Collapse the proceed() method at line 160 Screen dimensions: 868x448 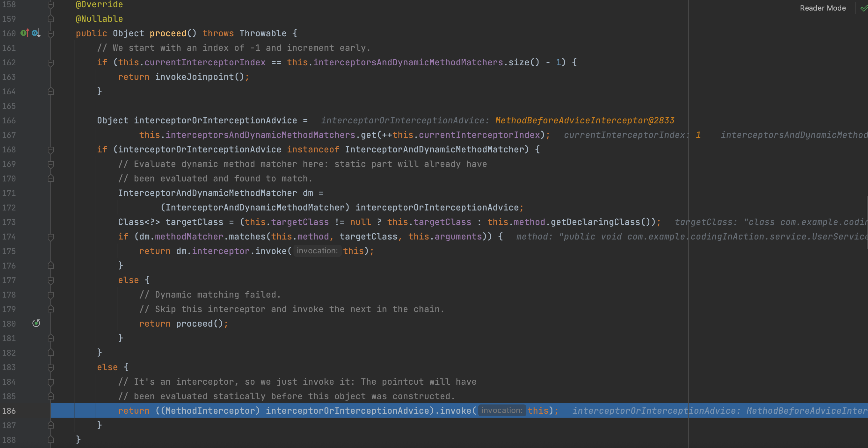[x=51, y=33]
